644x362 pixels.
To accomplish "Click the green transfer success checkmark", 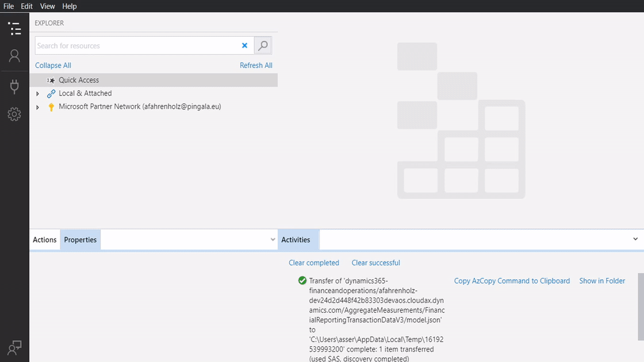I will (302, 281).
